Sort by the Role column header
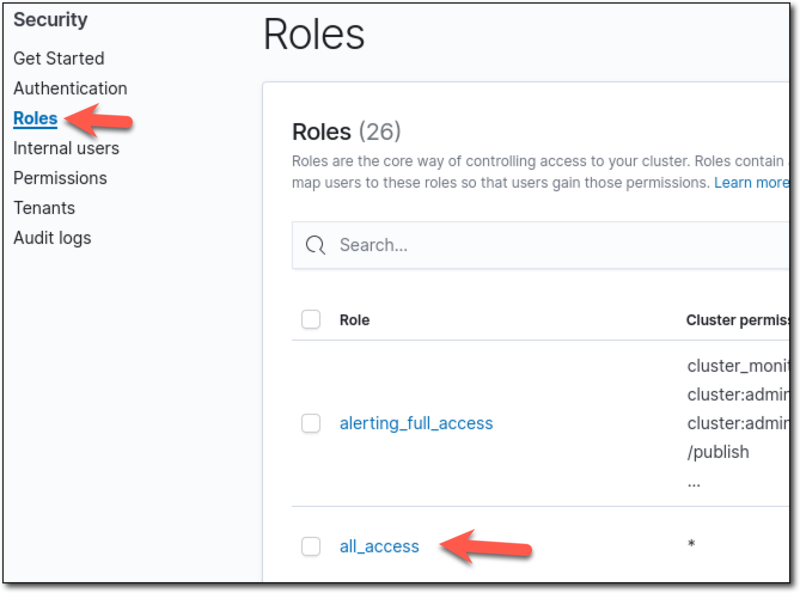 pos(355,320)
